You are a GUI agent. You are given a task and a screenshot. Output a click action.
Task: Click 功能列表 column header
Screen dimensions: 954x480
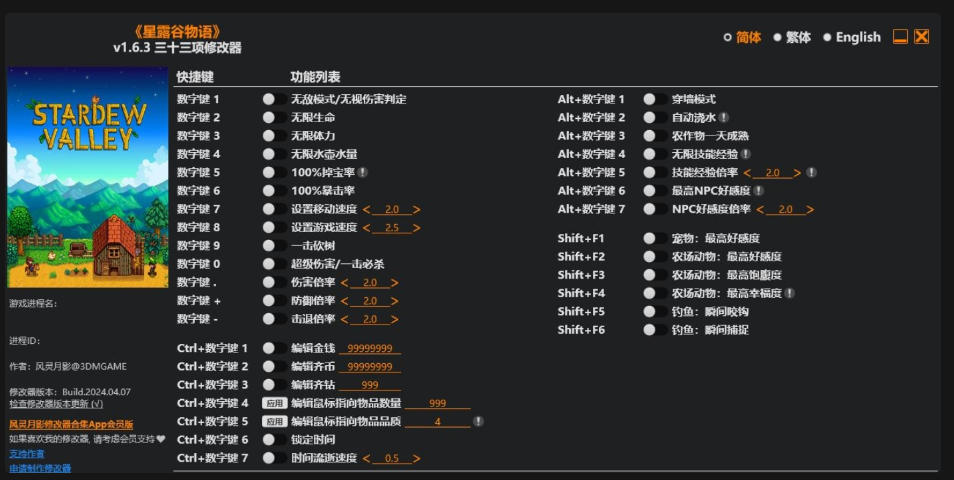pyautogui.click(x=315, y=77)
